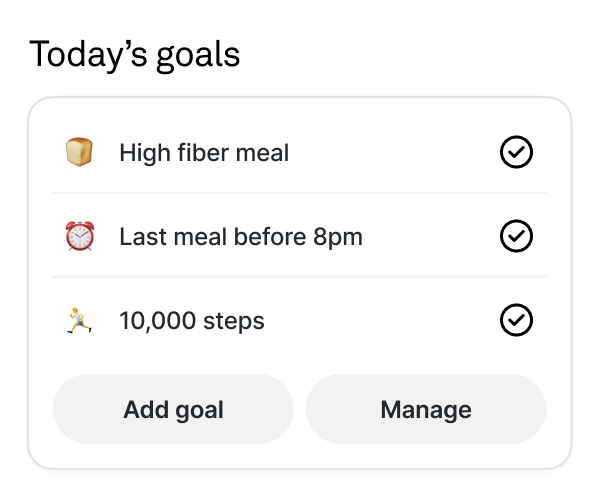Image resolution: width=600 pixels, height=500 pixels.
Task: Click empty space right of 10,000 steps text
Action: pyautogui.click(x=381, y=321)
